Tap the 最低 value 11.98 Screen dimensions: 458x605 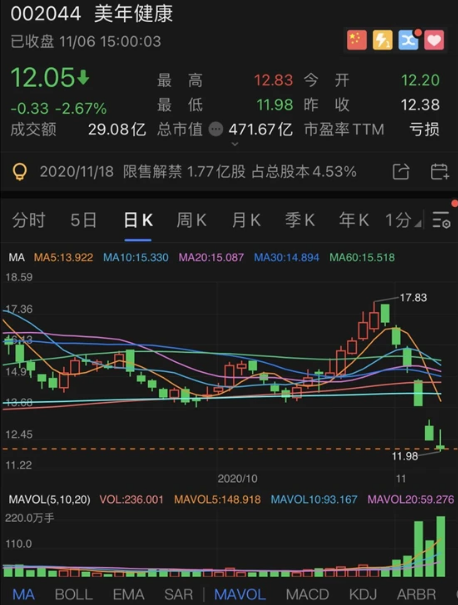275,105
